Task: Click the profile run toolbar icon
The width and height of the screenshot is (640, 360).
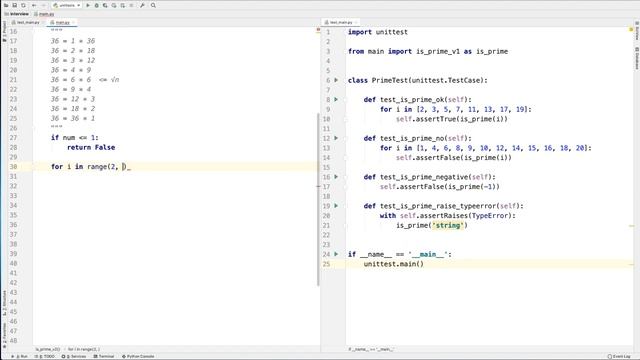Action: tap(114, 5)
